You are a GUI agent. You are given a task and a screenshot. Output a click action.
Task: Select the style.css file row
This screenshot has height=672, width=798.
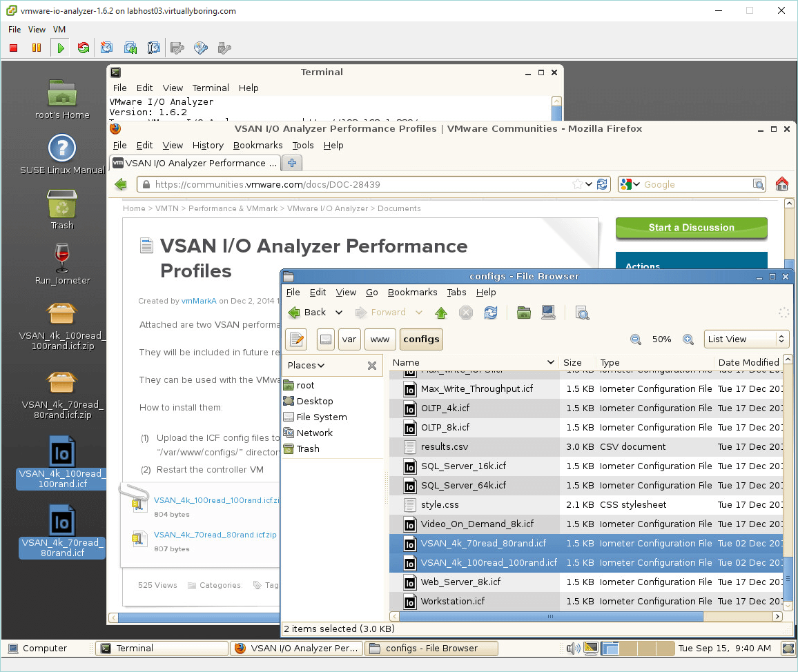coord(586,504)
